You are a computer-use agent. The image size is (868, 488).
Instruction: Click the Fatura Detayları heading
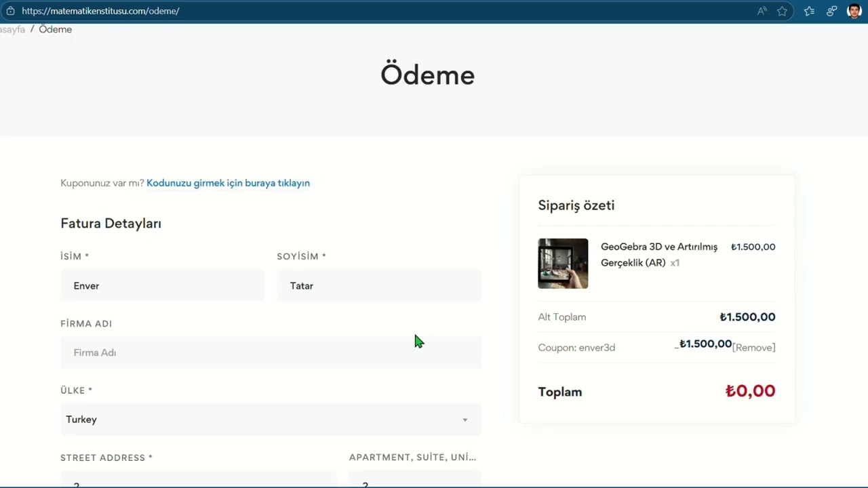[111, 224]
